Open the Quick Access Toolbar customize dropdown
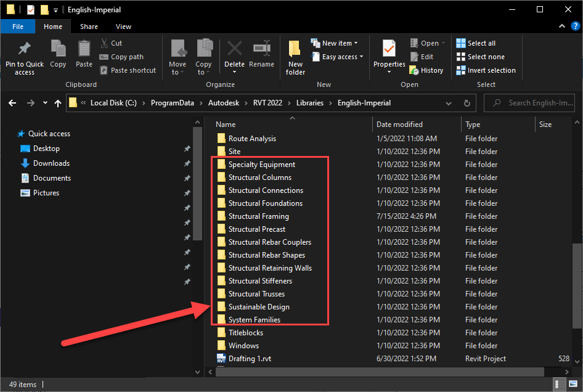Image resolution: width=583 pixels, height=392 pixels. [x=55, y=10]
